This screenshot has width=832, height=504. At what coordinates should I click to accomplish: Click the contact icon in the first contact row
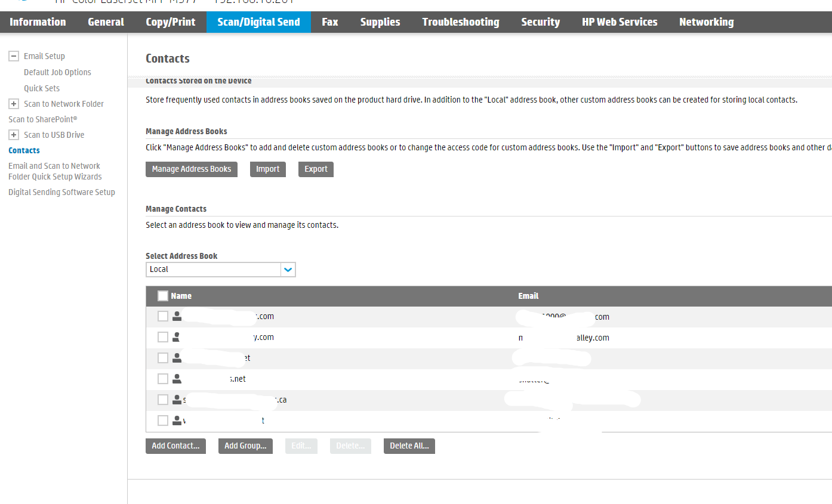[x=177, y=316]
